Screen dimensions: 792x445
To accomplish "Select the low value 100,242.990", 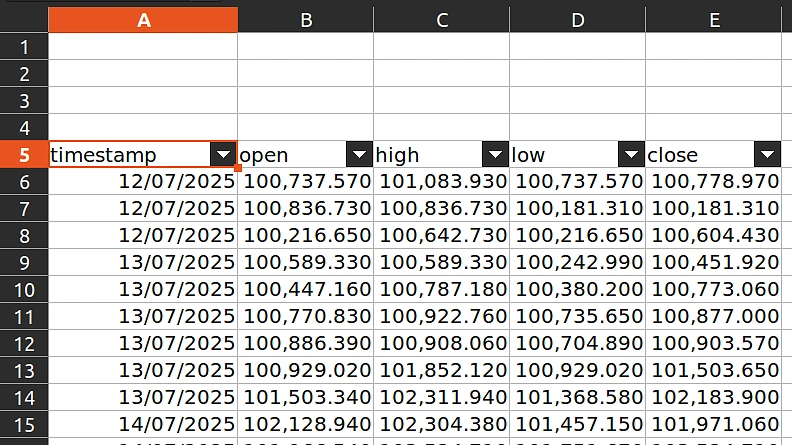I will pos(578,263).
